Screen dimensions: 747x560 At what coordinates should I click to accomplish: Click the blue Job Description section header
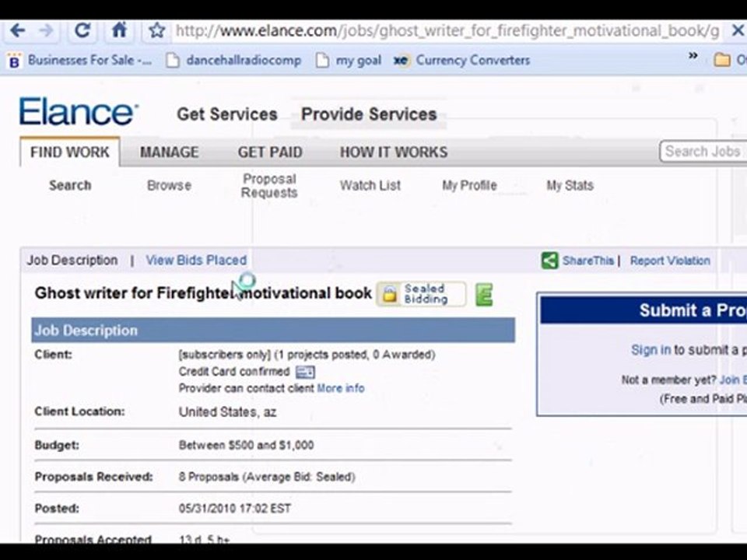click(x=273, y=330)
